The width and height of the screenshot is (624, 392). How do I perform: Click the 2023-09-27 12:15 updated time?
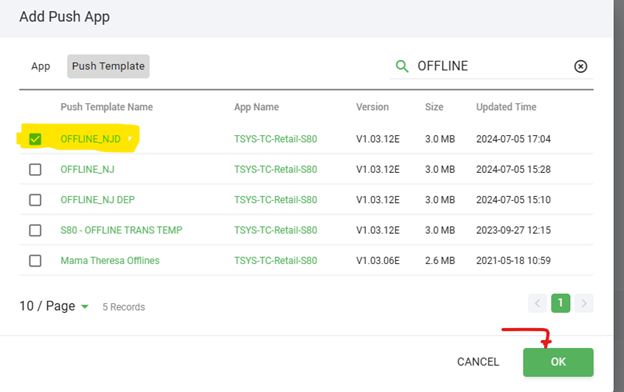coord(513,230)
